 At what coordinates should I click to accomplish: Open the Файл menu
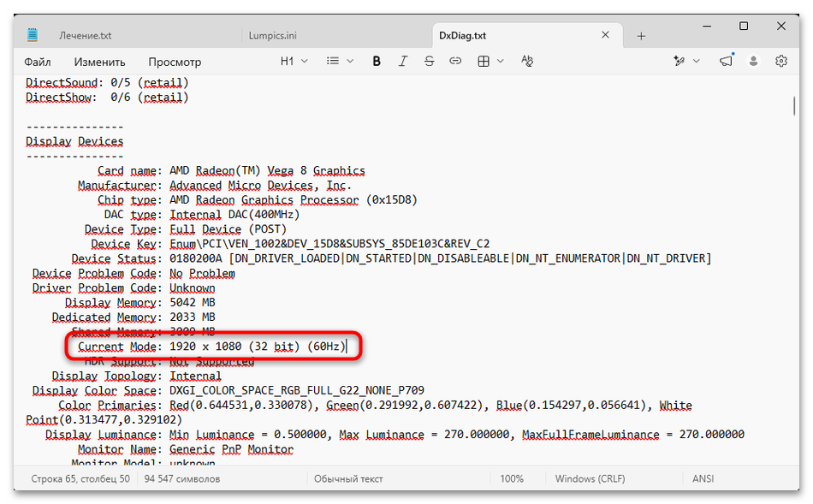pos(38,62)
